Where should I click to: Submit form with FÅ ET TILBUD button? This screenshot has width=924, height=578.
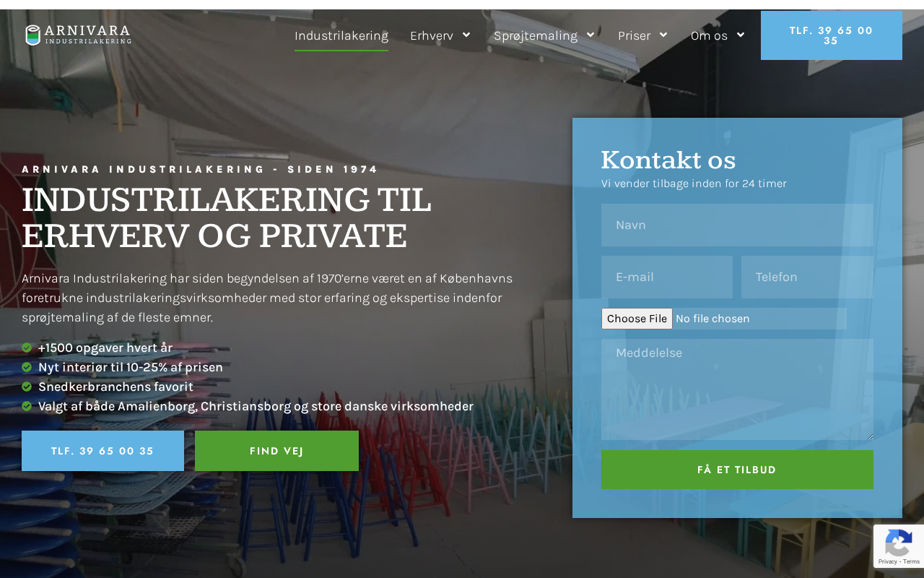[737, 470]
